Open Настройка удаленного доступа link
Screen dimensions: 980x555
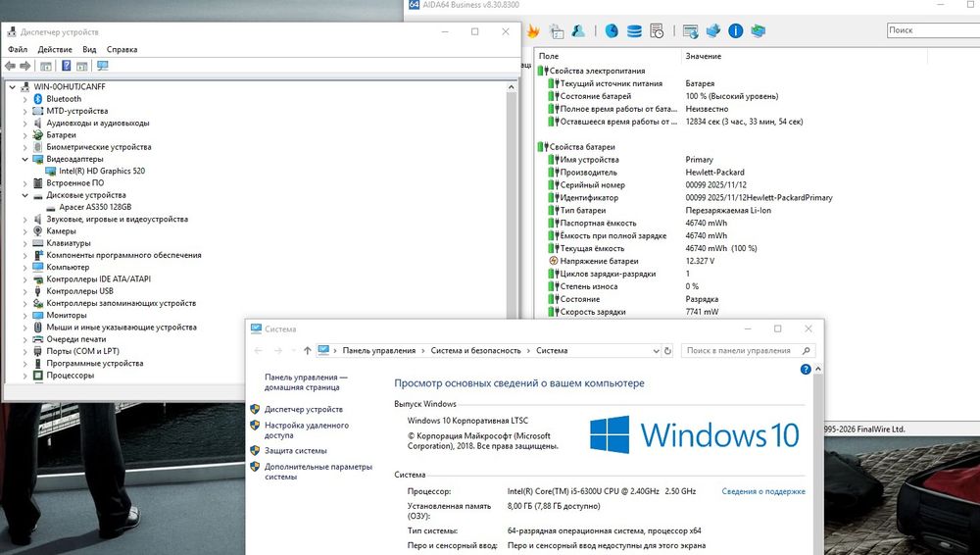(x=307, y=429)
